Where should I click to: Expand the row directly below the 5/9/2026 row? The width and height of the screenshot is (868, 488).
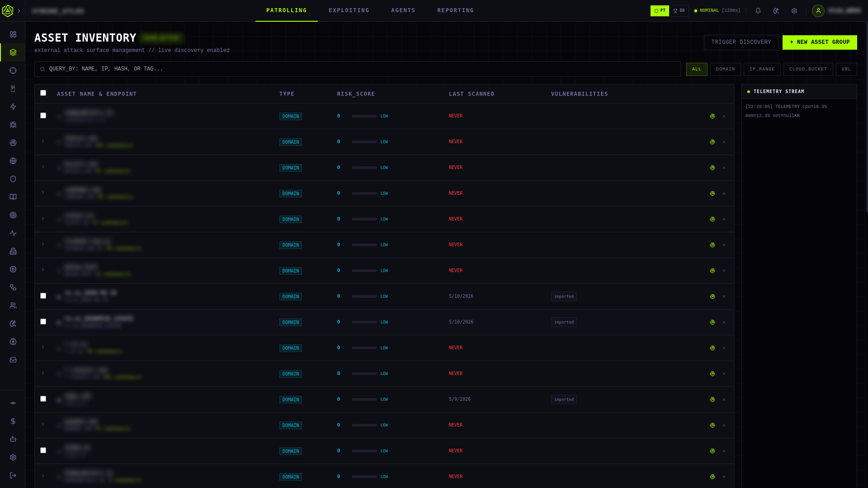[43, 425]
